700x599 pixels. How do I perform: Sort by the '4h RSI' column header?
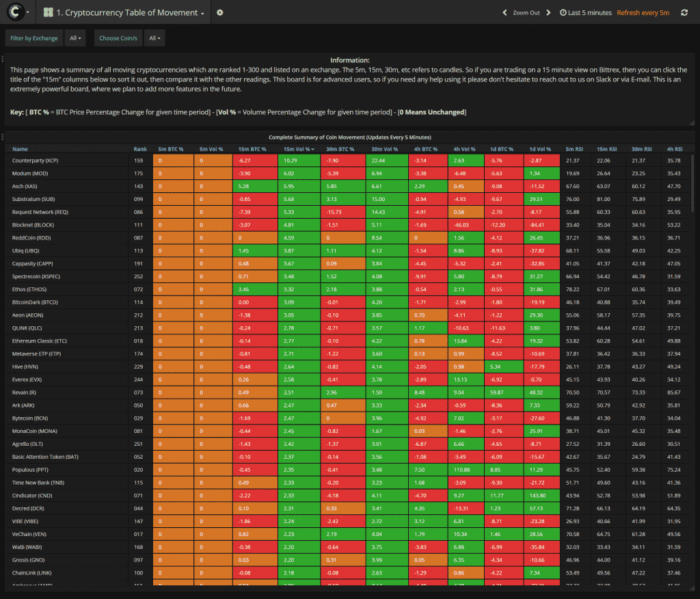coord(675,149)
